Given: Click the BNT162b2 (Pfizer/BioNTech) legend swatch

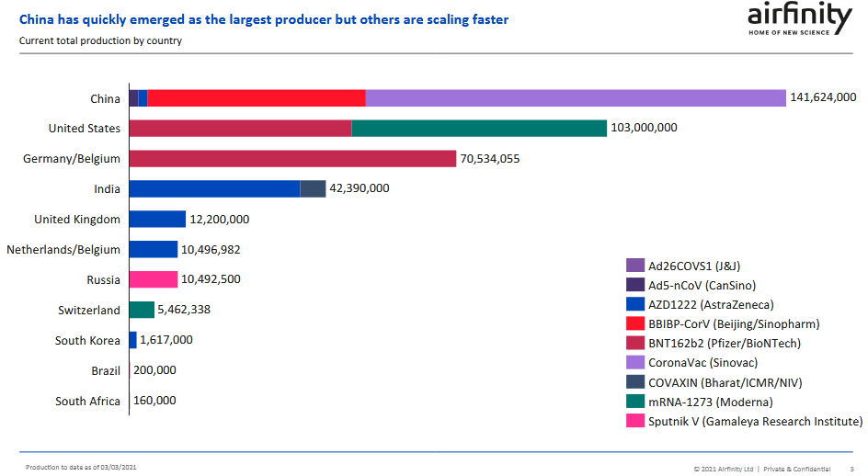Looking at the screenshot, I should pyautogui.click(x=635, y=343).
